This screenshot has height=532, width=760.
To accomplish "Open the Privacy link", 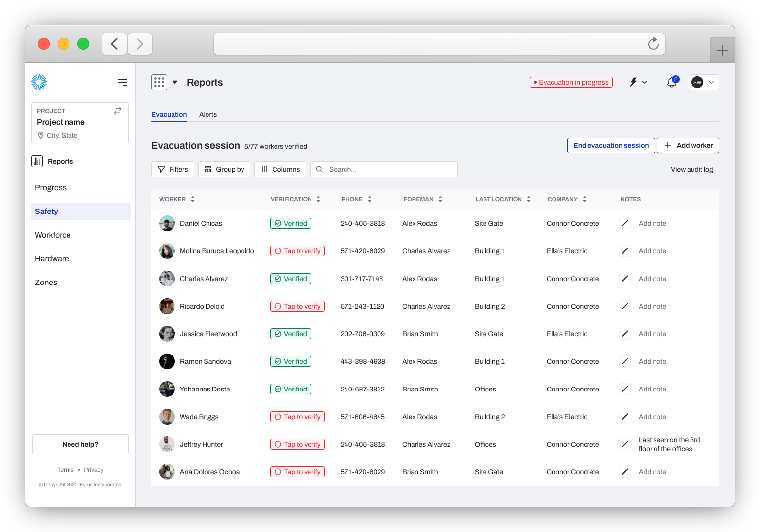I will click(94, 470).
